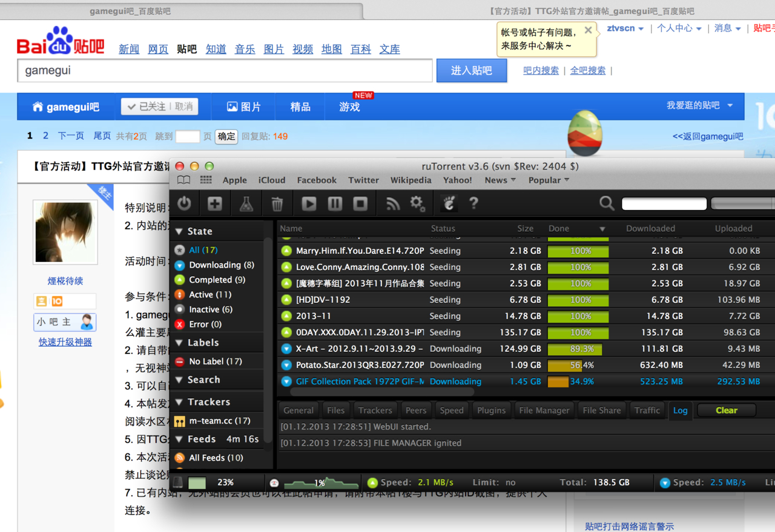Click the Baidu search input with gamegui

pos(225,71)
